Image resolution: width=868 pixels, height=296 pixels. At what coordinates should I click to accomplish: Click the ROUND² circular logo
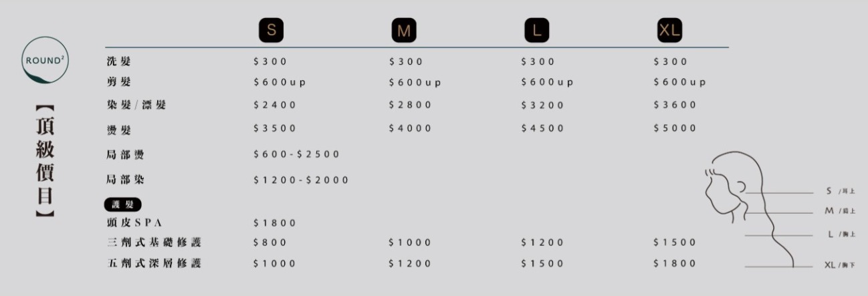click(x=45, y=60)
